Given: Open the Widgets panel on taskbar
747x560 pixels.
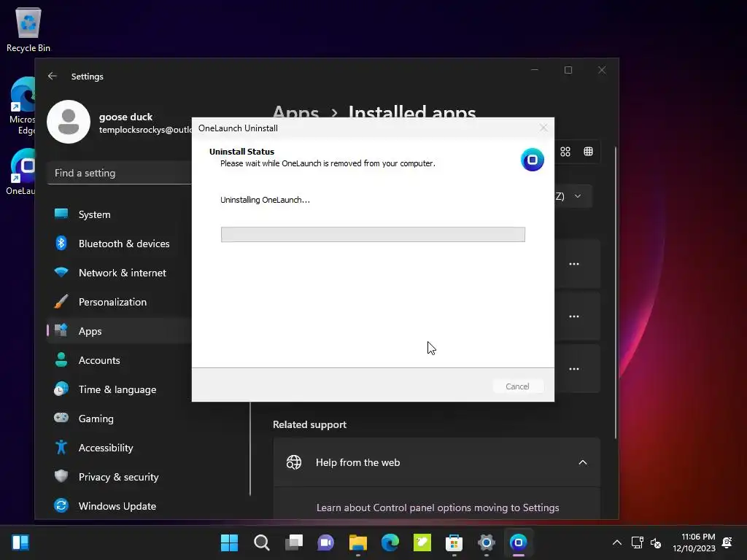Looking at the screenshot, I should 20,542.
